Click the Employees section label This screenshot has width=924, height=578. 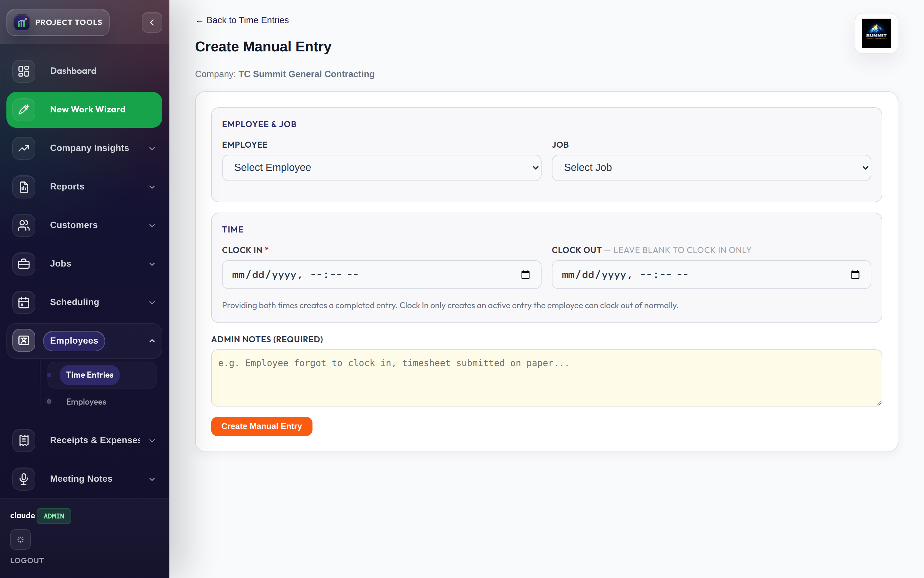[74, 341]
